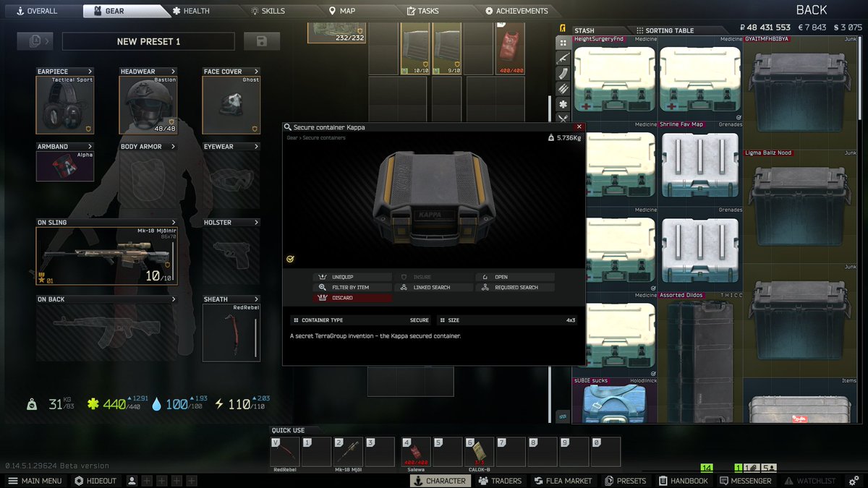Click the Required Search action
Viewport: 868px width, 488px height.
515,287
